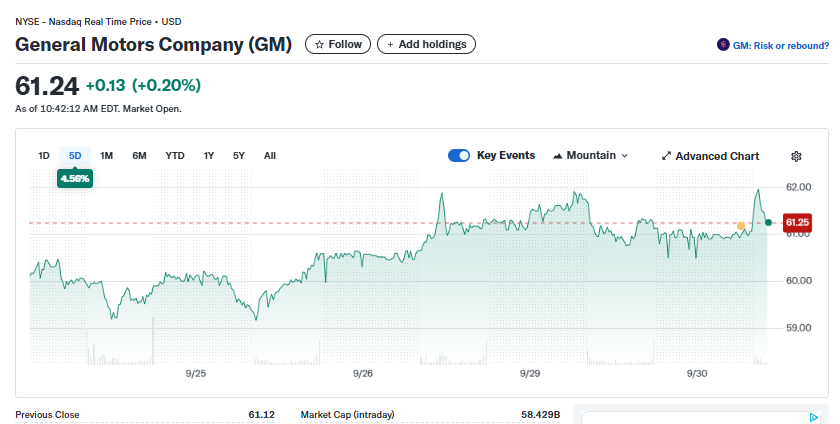
Task: Select the 6M range tab
Action: coord(139,155)
